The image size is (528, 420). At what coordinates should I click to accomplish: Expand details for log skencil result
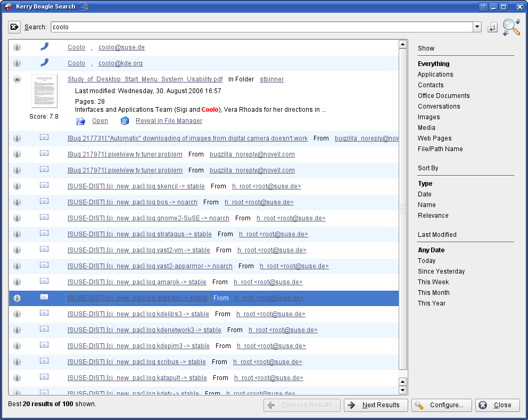pos(17,186)
